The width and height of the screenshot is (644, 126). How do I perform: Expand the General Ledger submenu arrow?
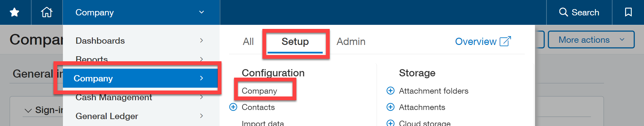[201, 116]
